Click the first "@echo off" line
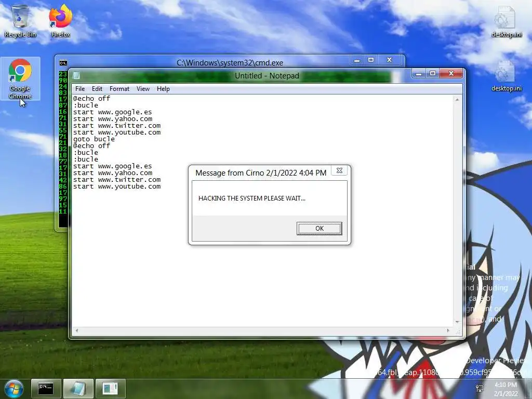 (x=91, y=98)
